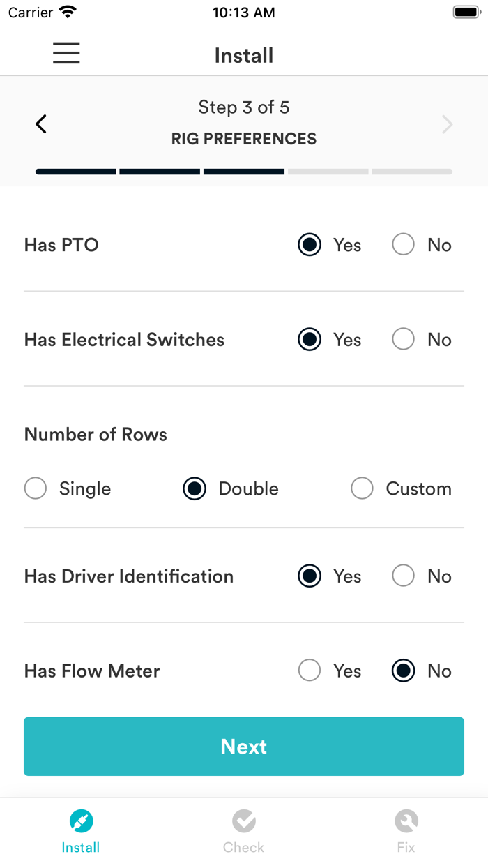Choose Custom for Number of Rows
The width and height of the screenshot is (488, 868).
coord(362,488)
